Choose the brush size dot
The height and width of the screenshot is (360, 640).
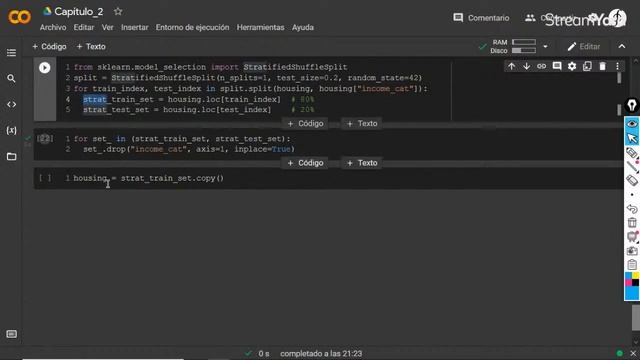pos(632,195)
